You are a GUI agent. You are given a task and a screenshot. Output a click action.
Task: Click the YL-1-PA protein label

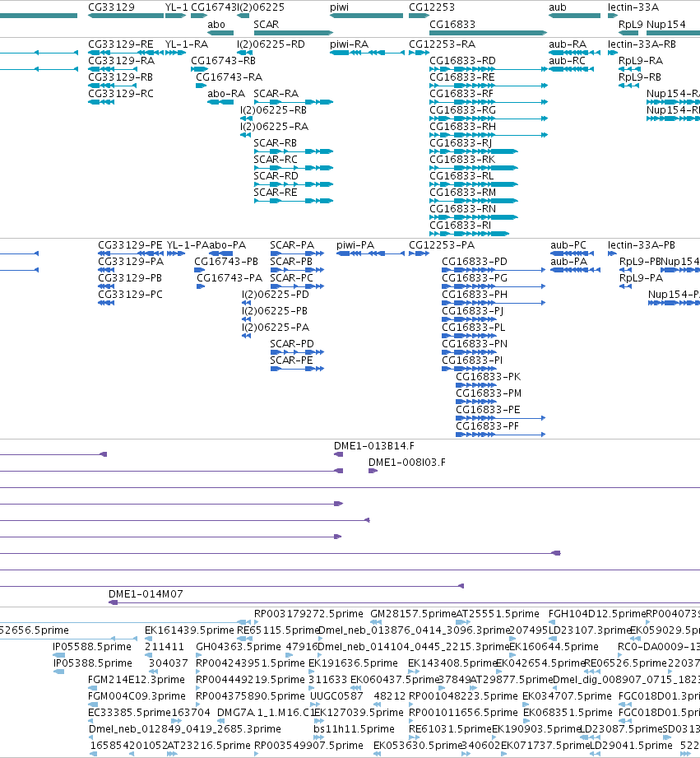tap(188, 245)
